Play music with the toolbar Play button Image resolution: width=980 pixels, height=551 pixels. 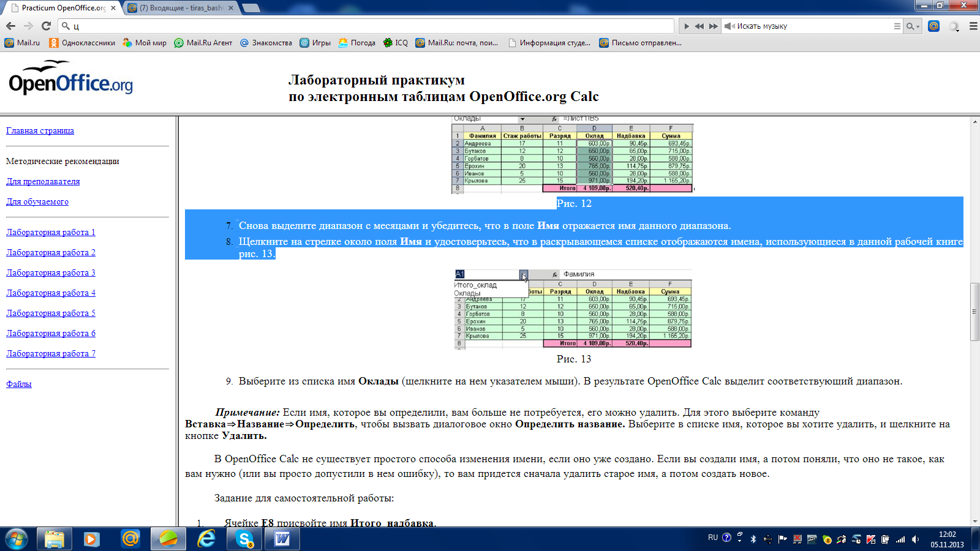pos(687,26)
